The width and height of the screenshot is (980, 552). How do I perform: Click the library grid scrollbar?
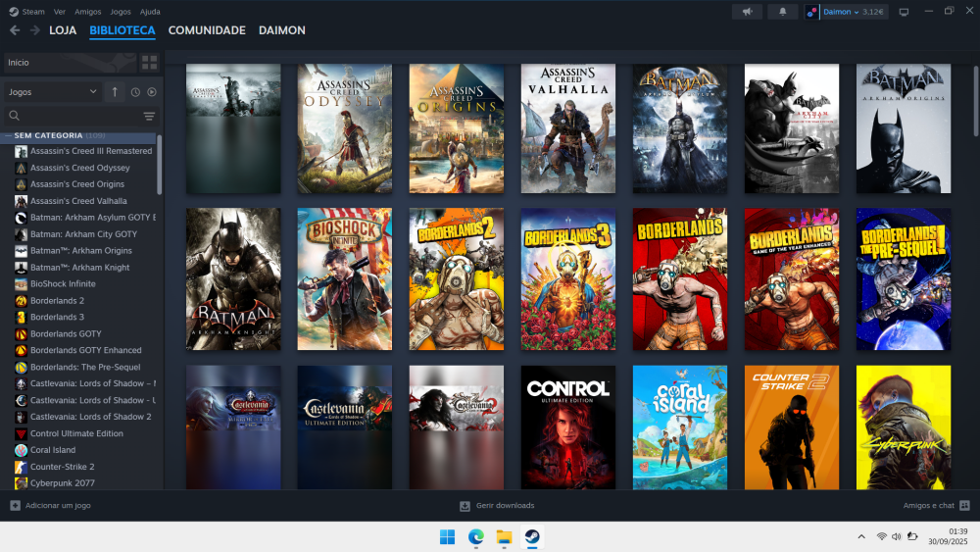tap(976, 100)
